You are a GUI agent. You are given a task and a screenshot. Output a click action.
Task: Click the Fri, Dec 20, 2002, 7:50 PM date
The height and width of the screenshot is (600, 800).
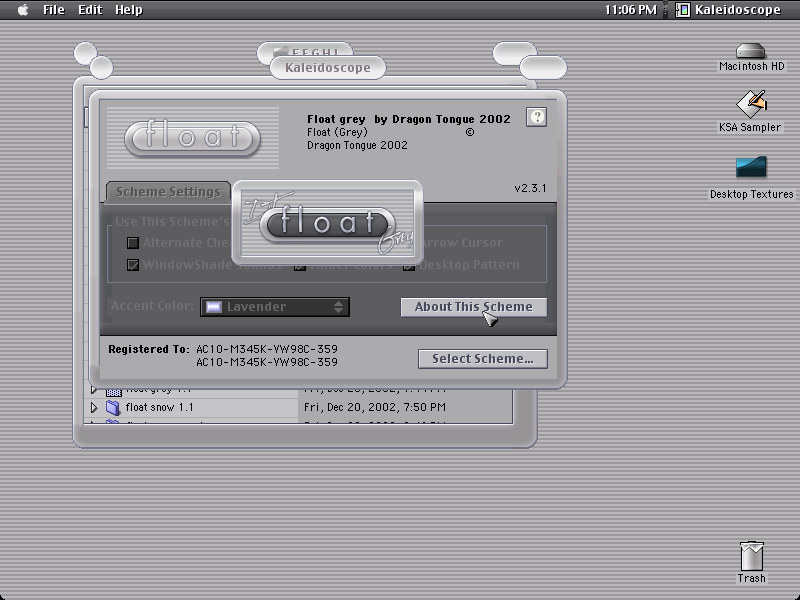pos(375,407)
